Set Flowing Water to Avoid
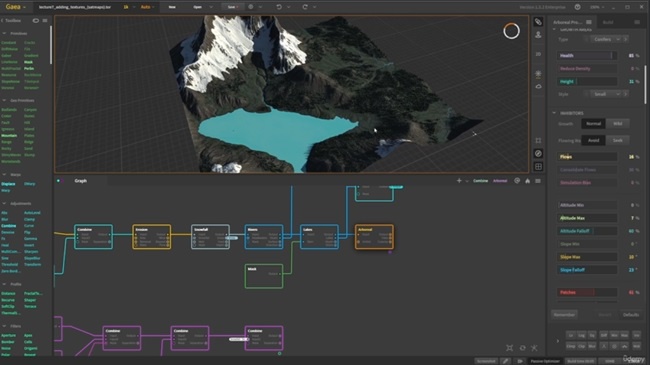This screenshot has height=365, width=650. click(x=593, y=140)
